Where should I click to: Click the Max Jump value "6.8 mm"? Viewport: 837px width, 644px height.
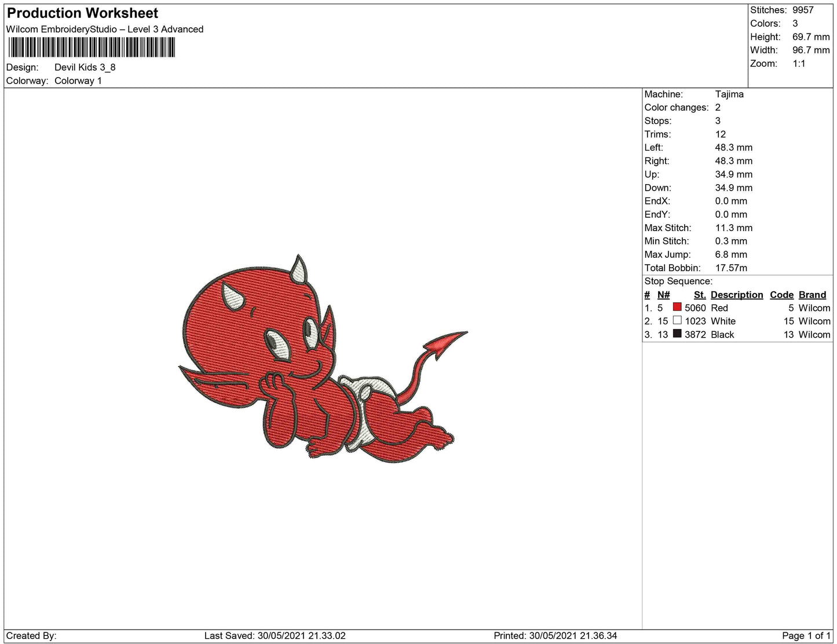point(731,254)
